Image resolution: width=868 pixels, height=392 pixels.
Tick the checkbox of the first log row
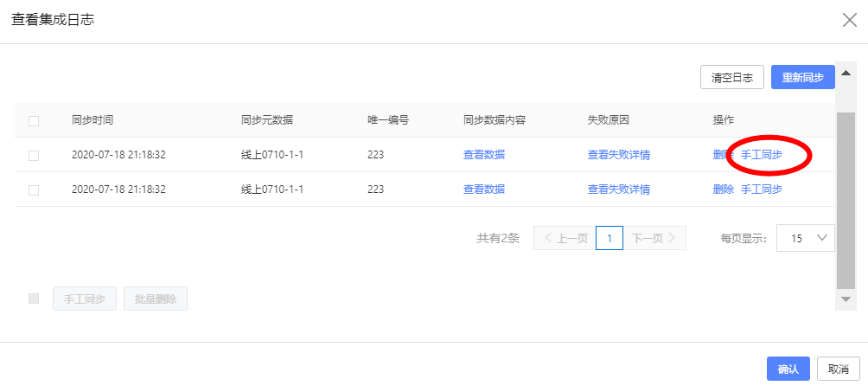(34, 155)
